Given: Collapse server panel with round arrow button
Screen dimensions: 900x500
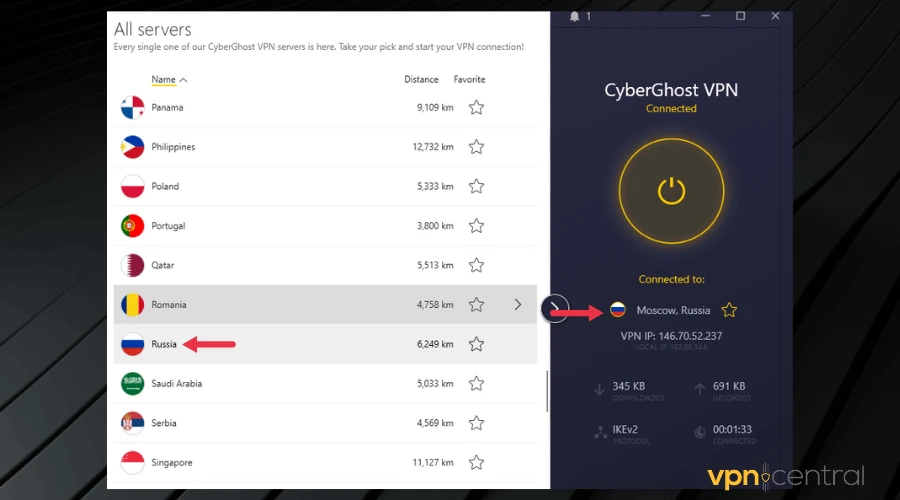Looking at the screenshot, I should (555, 309).
